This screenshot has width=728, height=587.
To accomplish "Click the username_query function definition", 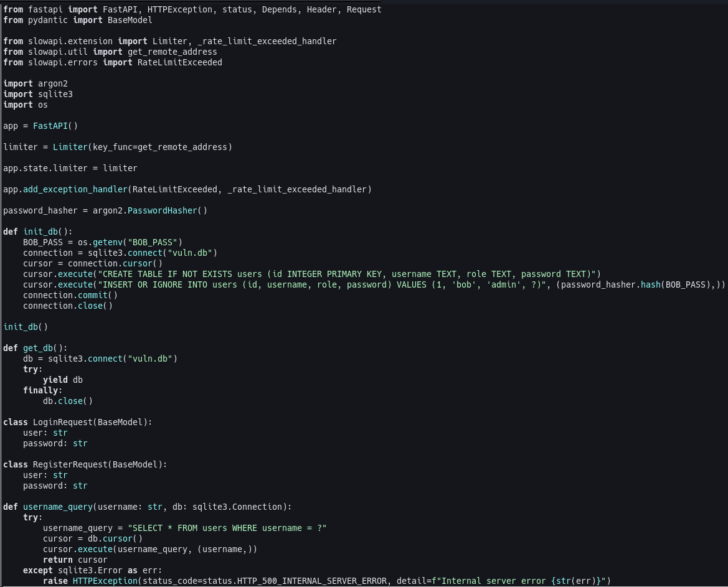I will (147, 507).
